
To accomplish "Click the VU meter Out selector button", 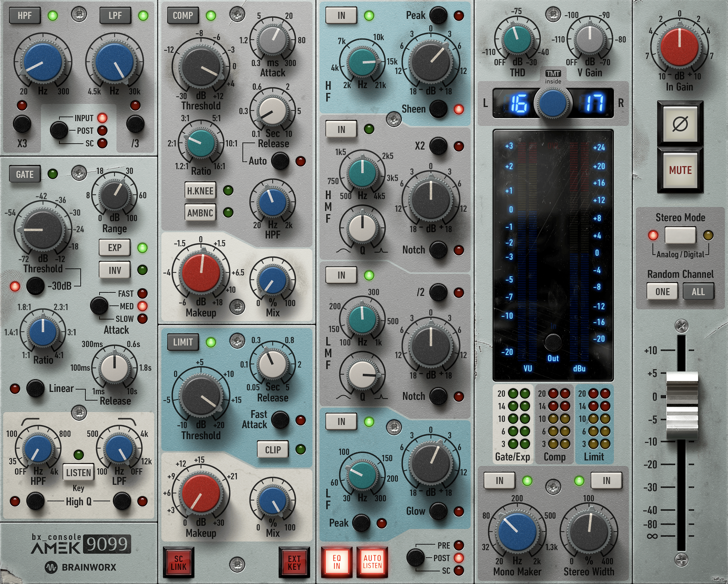I will click(553, 342).
